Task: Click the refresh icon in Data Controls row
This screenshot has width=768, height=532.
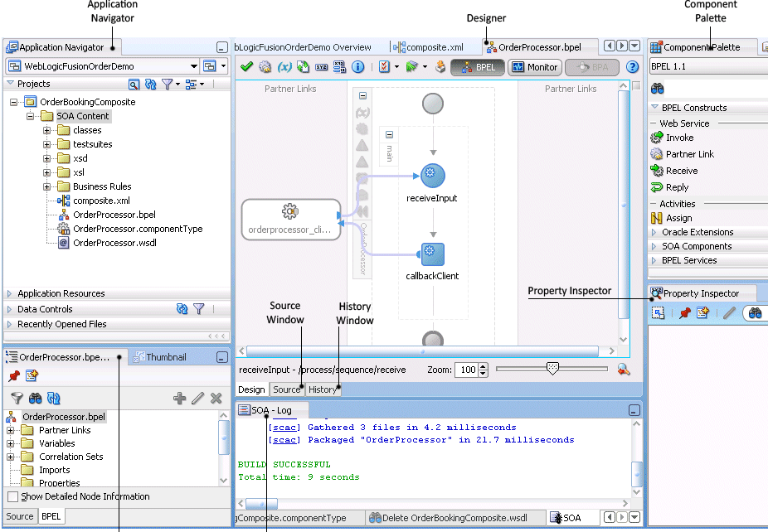Action: click(x=182, y=309)
